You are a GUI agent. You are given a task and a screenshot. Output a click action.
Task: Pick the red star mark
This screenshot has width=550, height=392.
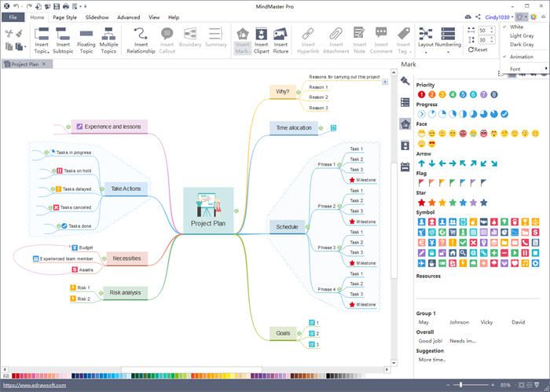tap(421, 203)
